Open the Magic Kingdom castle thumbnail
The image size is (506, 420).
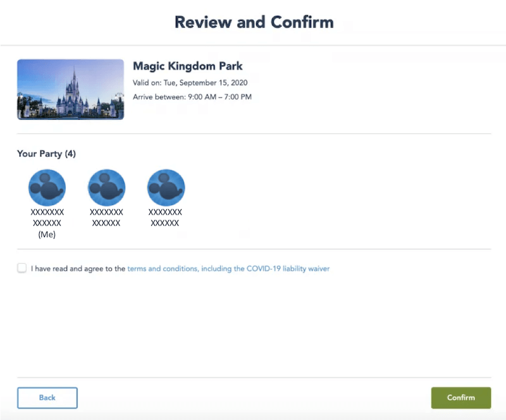coord(70,89)
